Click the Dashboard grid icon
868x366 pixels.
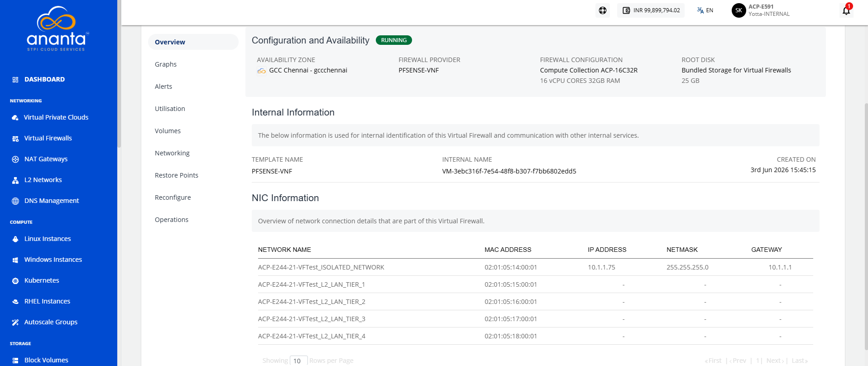click(15, 80)
